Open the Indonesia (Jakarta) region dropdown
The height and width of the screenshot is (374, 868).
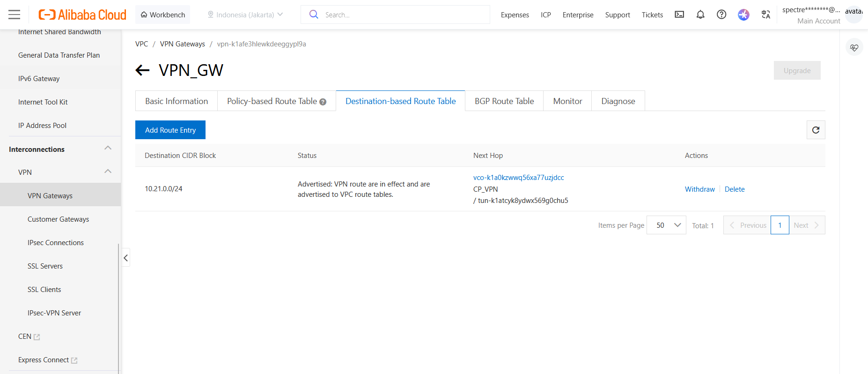click(245, 15)
